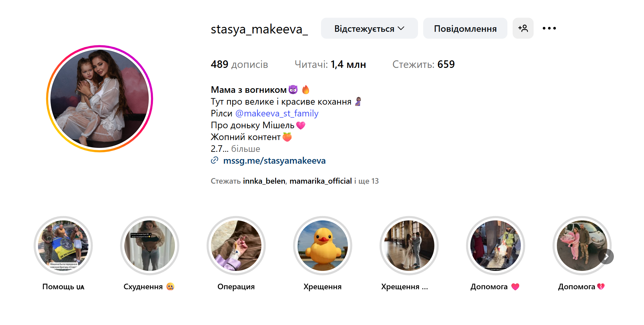Click the Повідомлення message button
The height and width of the screenshot is (325, 644).
point(465,28)
